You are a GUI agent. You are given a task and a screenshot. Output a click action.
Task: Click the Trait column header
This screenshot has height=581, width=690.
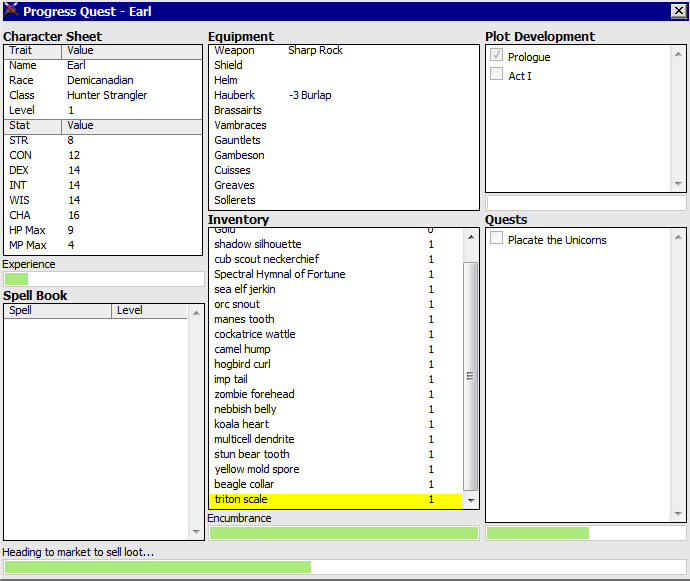33,51
